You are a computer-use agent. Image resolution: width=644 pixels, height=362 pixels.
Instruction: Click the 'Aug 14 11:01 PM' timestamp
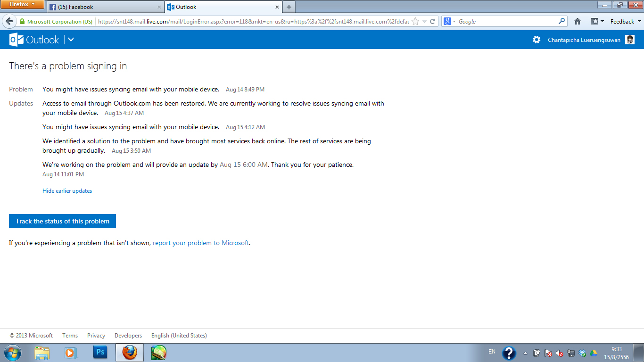tap(63, 174)
